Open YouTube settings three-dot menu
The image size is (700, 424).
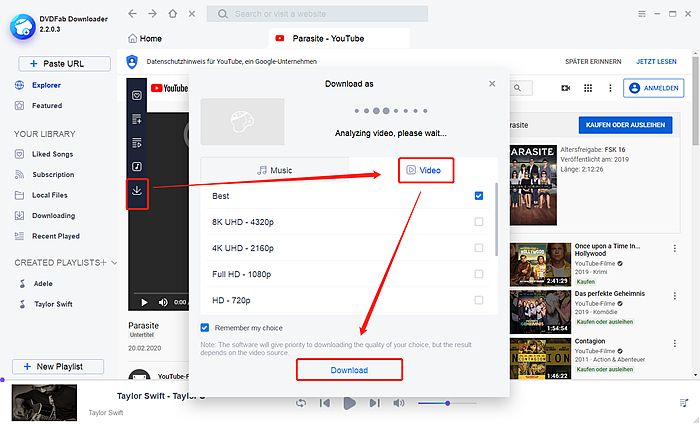[610, 88]
